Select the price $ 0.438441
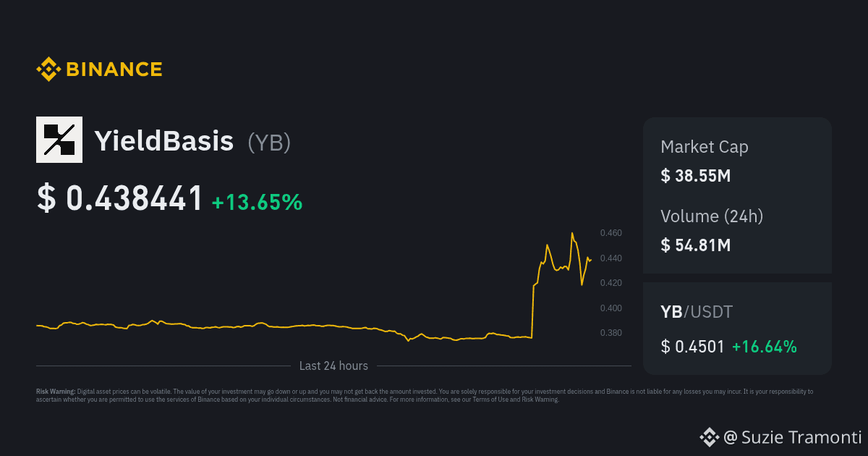Viewport: 868px width, 456px height. (120, 199)
